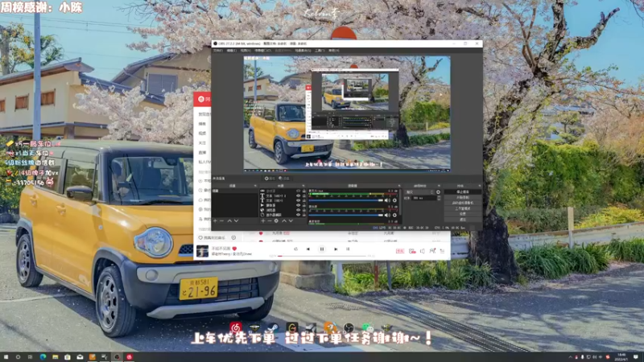This screenshot has height=362, width=644.
Task: Open the scene transition type dropdown
Action: pos(419,191)
